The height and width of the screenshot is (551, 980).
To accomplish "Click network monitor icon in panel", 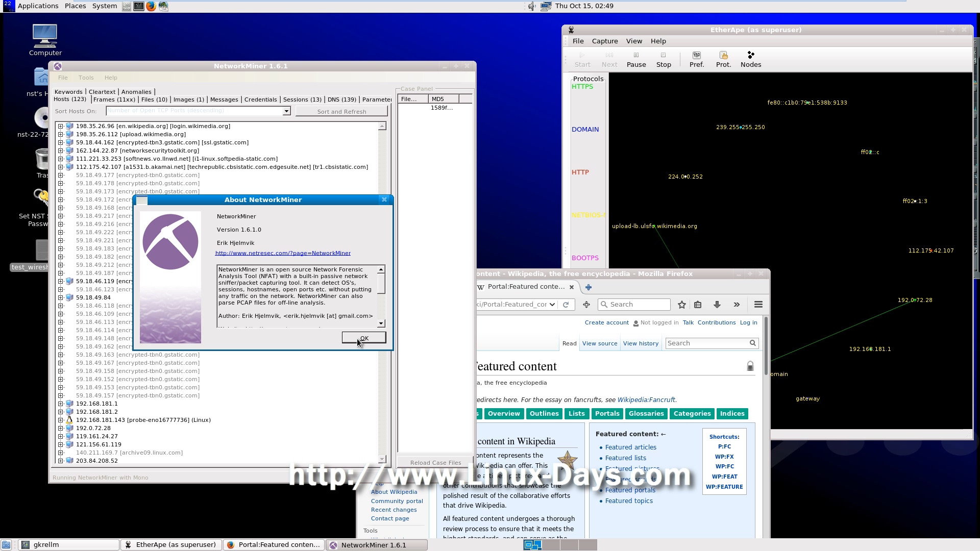I will point(545,6).
